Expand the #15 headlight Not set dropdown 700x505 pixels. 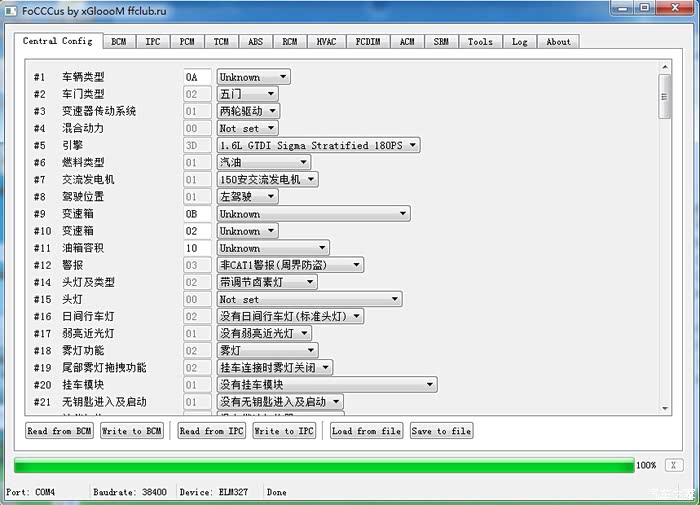pos(309,299)
